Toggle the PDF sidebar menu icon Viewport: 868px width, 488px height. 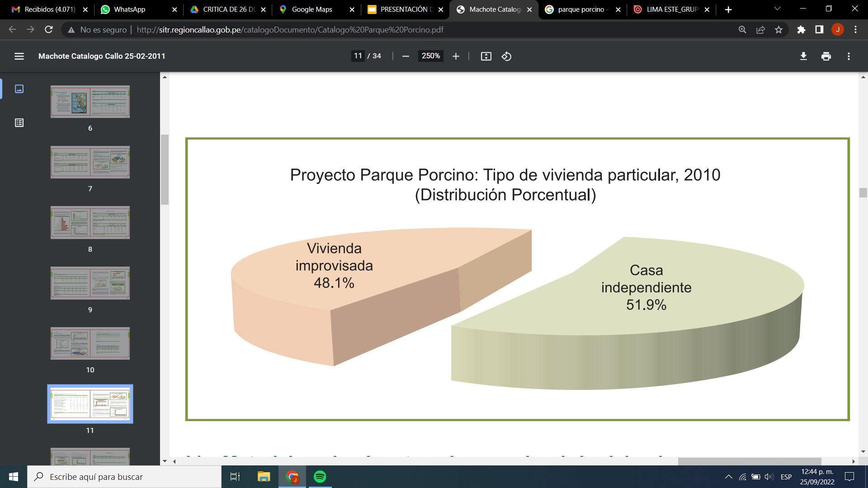click(19, 56)
